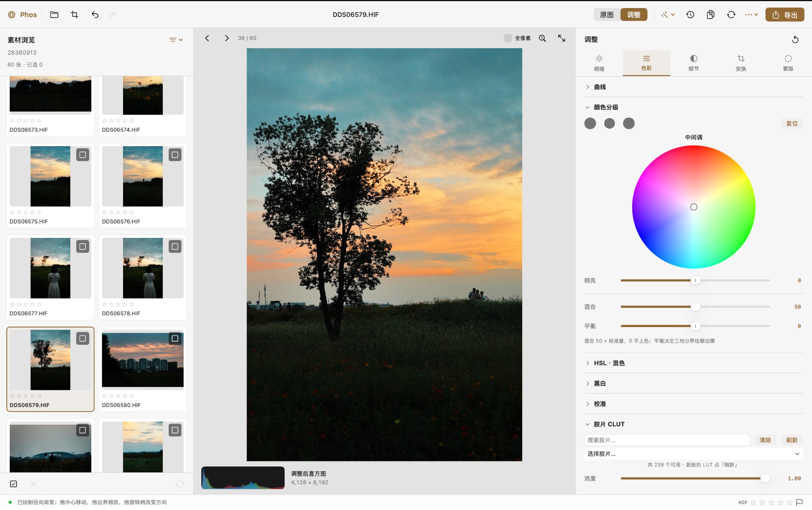Click the 复位 reset button
This screenshot has width=812, height=510.
coord(792,123)
